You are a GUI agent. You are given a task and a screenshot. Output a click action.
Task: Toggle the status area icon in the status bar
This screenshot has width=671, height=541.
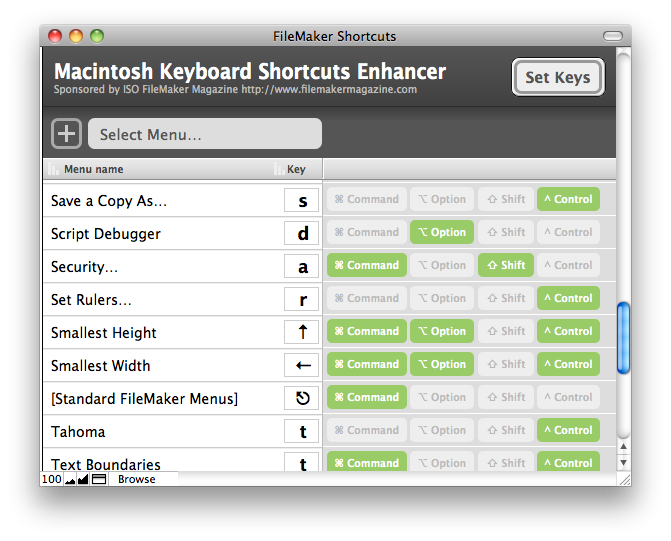click(99, 480)
